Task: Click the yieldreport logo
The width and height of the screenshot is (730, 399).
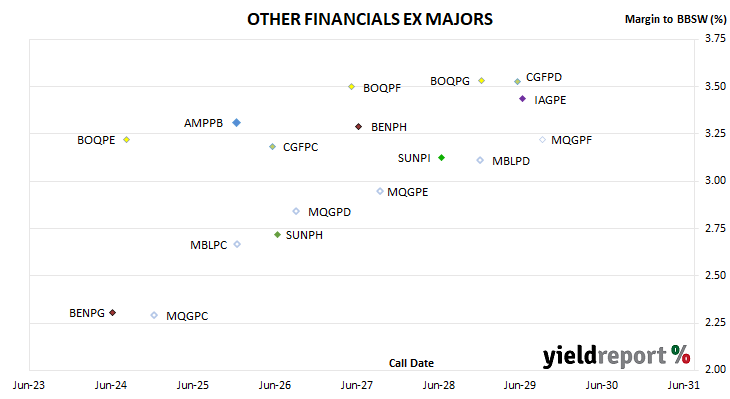Action: (616, 356)
